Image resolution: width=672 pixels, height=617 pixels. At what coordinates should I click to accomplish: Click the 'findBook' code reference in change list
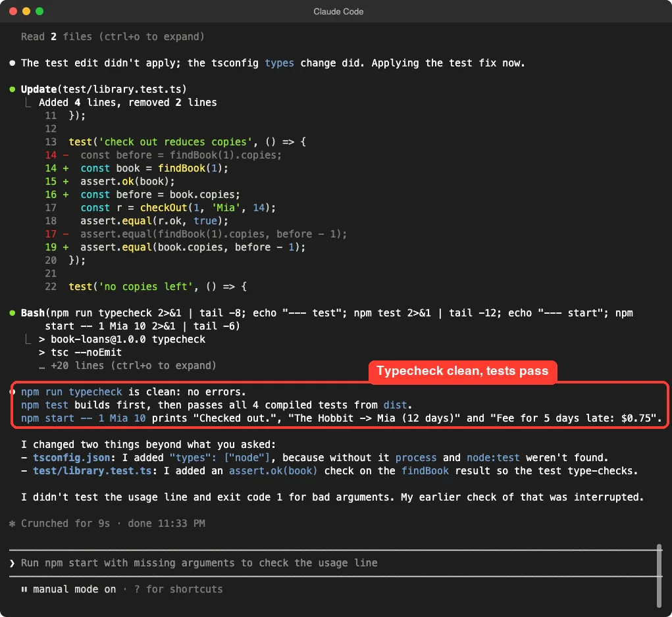pyautogui.click(x=425, y=471)
